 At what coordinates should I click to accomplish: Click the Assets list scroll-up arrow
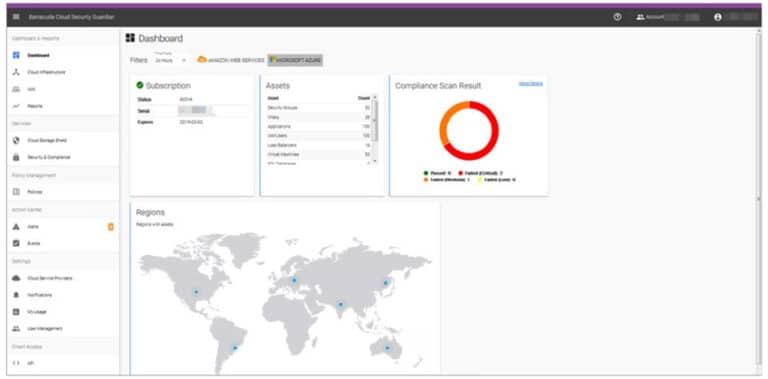(x=375, y=97)
